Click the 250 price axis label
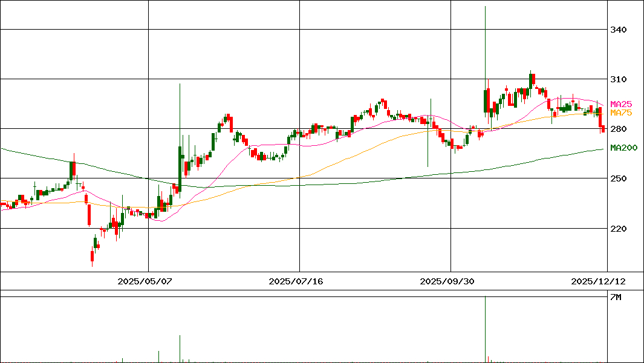 click(x=619, y=178)
